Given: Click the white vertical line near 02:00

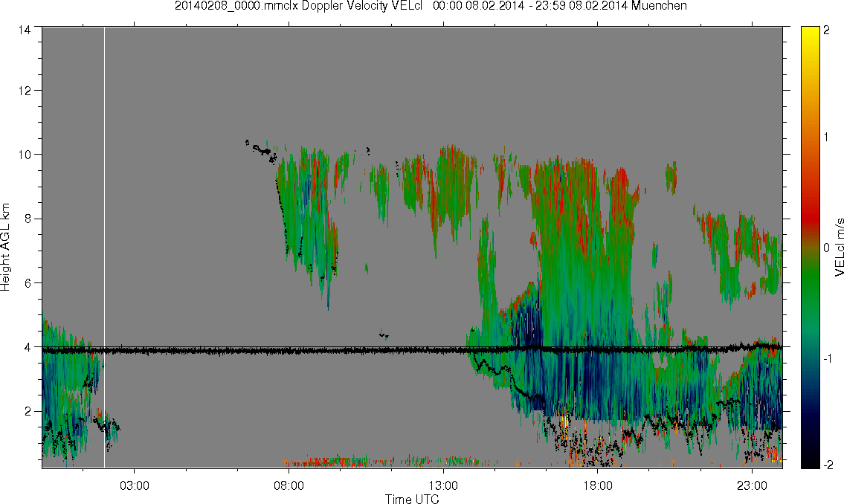Looking at the screenshot, I should [x=104, y=248].
